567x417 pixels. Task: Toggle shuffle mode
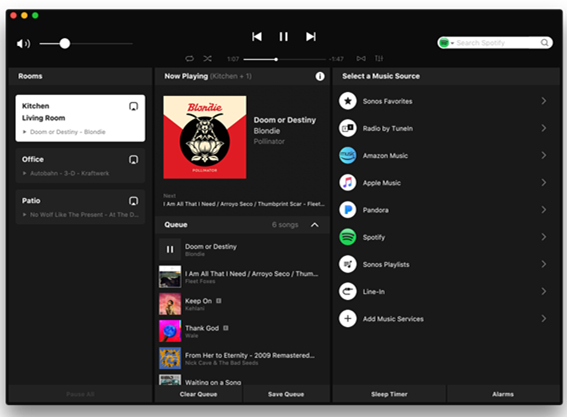pyautogui.click(x=208, y=59)
